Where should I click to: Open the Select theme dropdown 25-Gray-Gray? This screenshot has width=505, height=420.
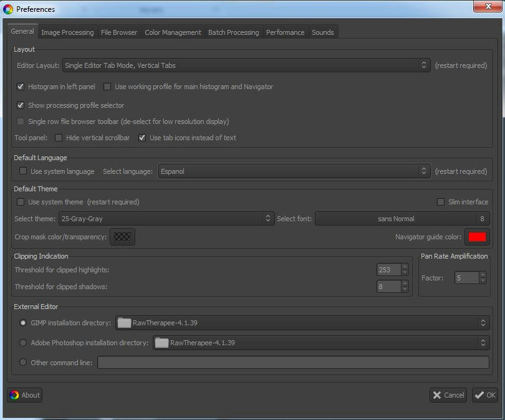coord(166,218)
